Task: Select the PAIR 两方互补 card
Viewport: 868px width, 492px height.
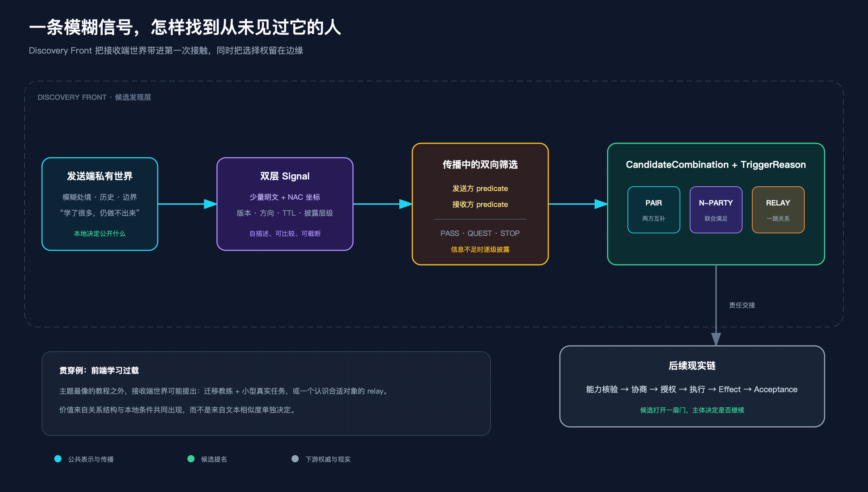Action: point(654,210)
